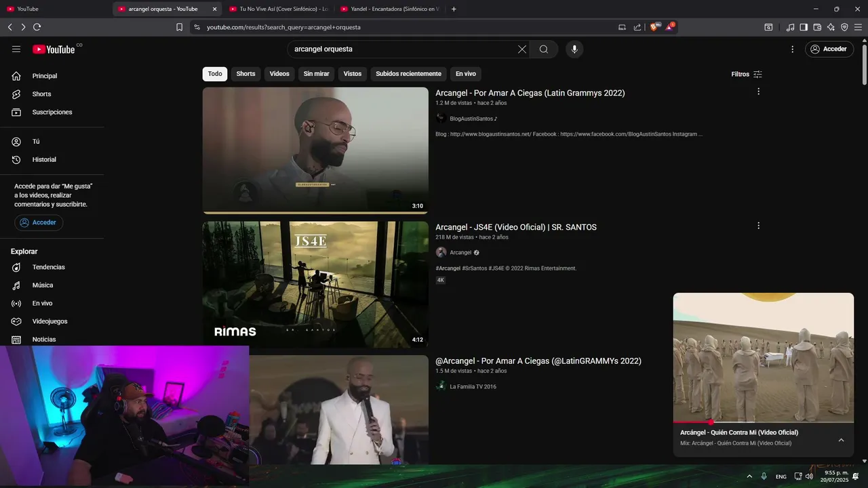
Task: Open YouTube settings three-dot menu in header
Action: coord(792,49)
